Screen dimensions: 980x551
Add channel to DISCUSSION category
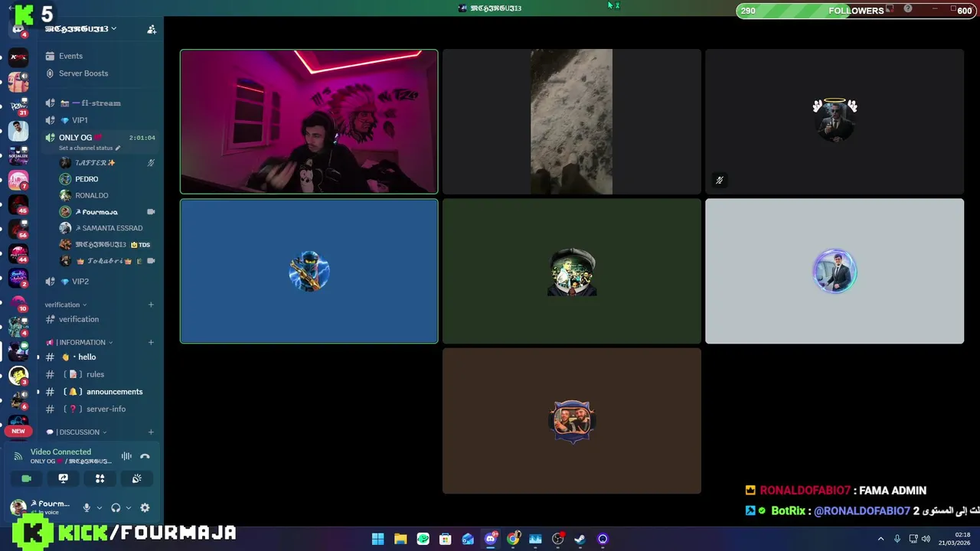pos(151,432)
